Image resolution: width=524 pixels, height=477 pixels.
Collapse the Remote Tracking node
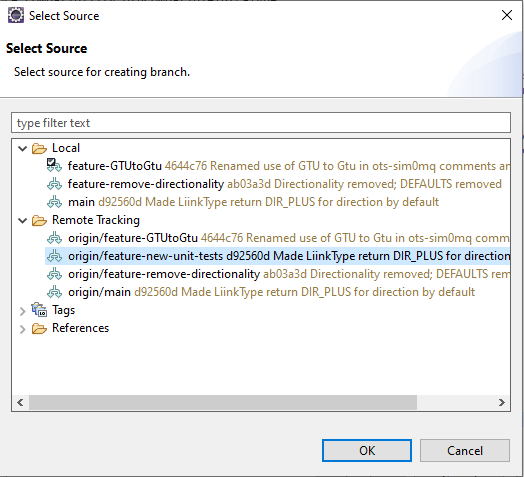(x=22, y=220)
